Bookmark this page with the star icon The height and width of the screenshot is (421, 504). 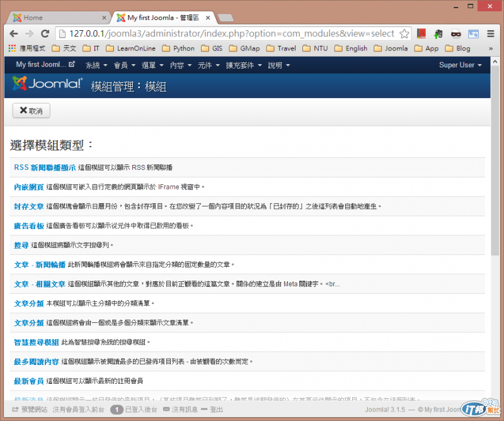point(404,34)
